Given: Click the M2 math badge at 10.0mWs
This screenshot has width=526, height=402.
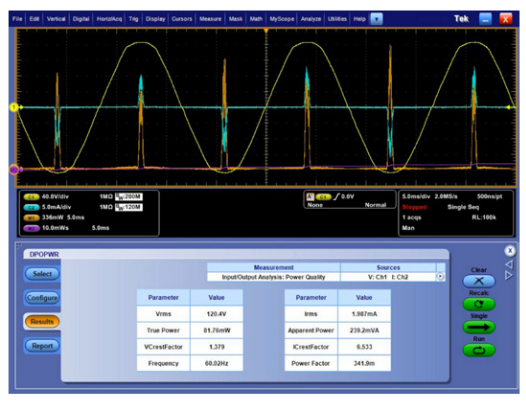Looking at the screenshot, I should (x=32, y=228).
